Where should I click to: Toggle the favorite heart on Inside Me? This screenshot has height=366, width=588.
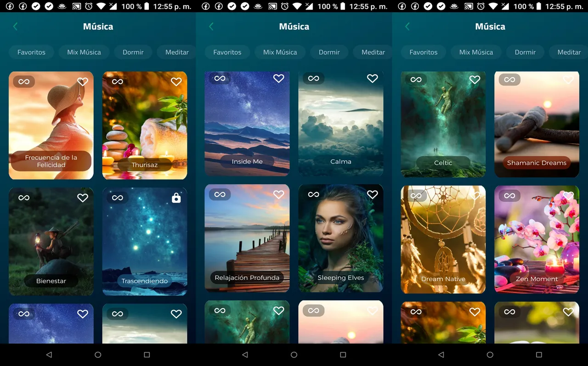[x=279, y=79]
